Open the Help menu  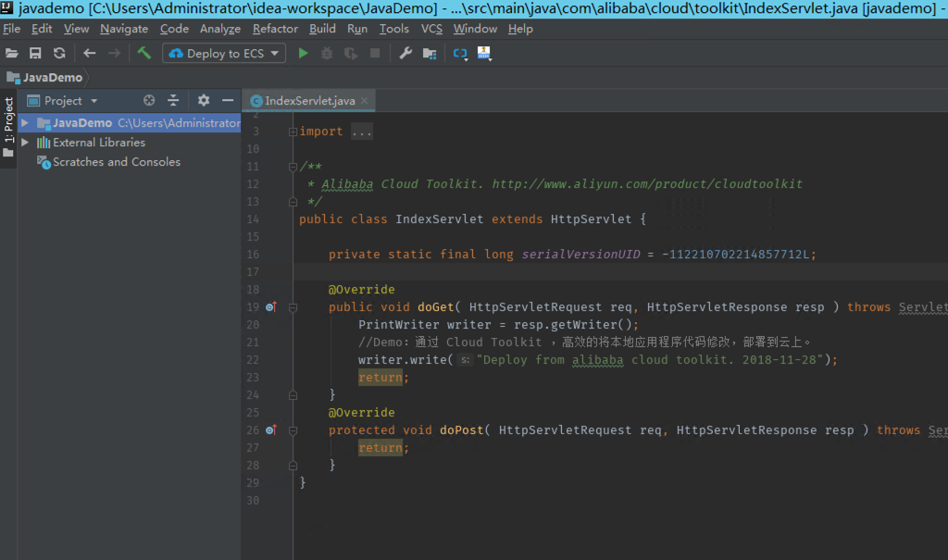pos(520,29)
